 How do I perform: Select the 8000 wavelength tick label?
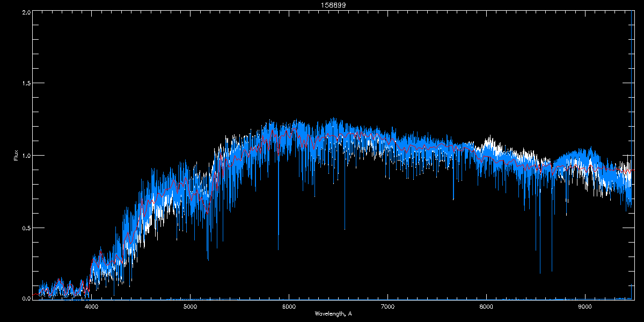click(486, 306)
